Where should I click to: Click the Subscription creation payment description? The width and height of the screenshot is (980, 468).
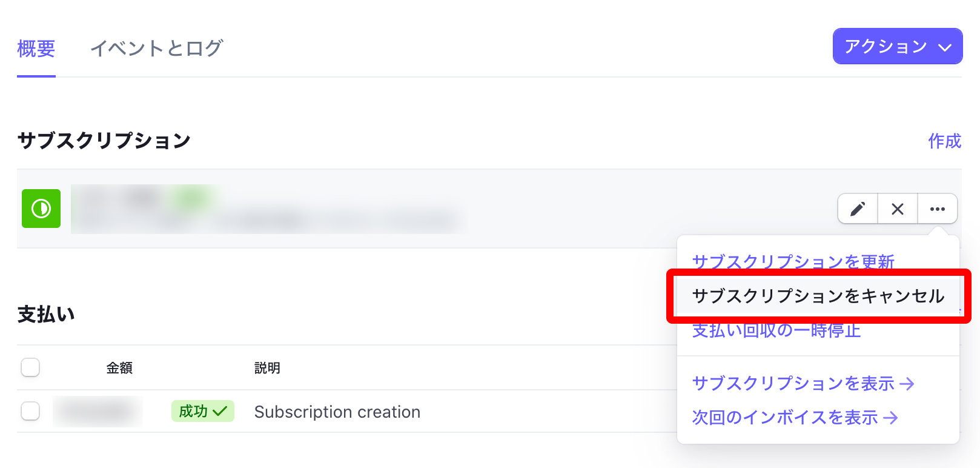pyautogui.click(x=337, y=412)
